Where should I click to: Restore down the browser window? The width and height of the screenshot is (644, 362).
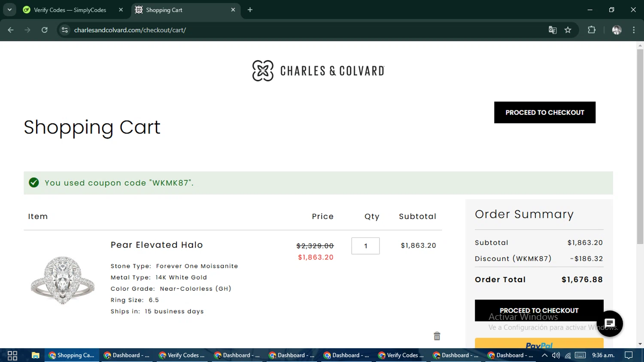[611, 9]
